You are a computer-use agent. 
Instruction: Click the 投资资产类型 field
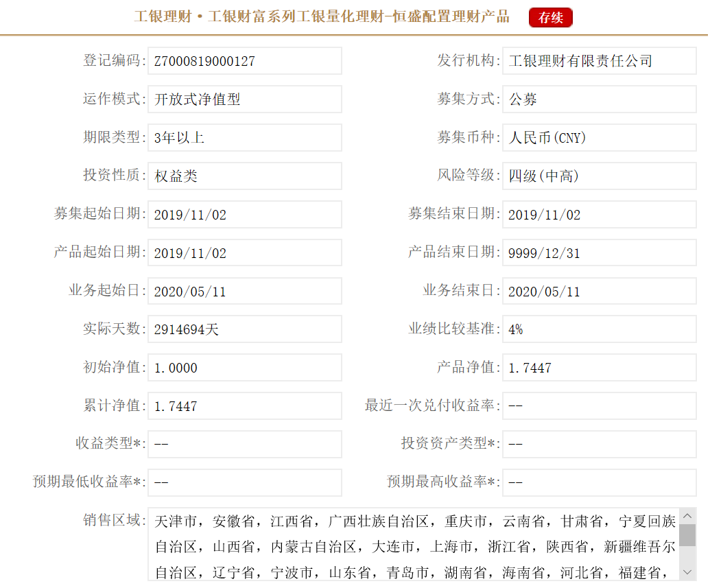(599, 444)
